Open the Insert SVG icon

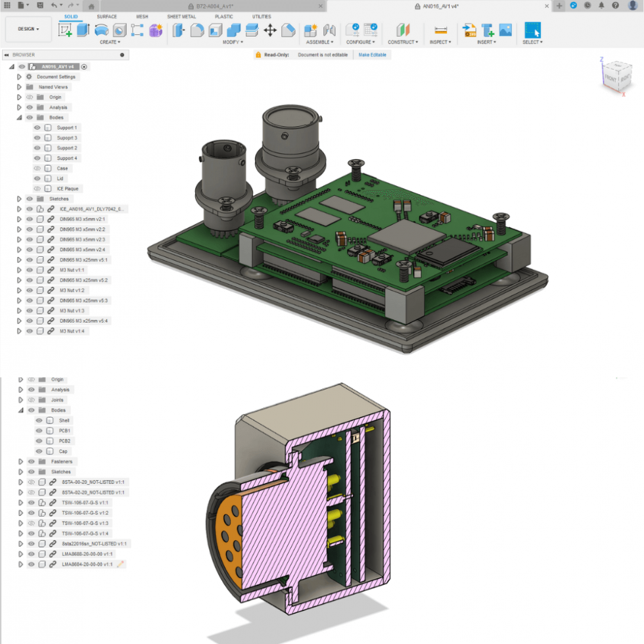click(x=469, y=30)
